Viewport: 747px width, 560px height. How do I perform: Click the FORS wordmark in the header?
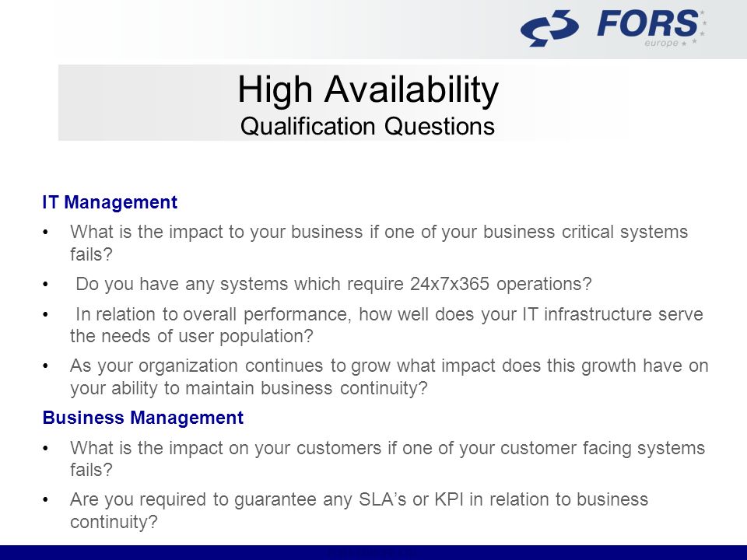pyautogui.click(x=647, y=24)
